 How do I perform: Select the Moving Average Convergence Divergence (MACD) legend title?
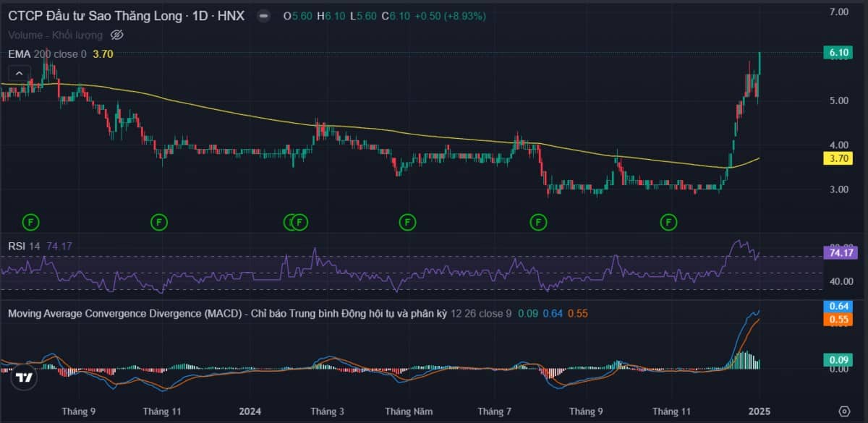tap(226, 313)
